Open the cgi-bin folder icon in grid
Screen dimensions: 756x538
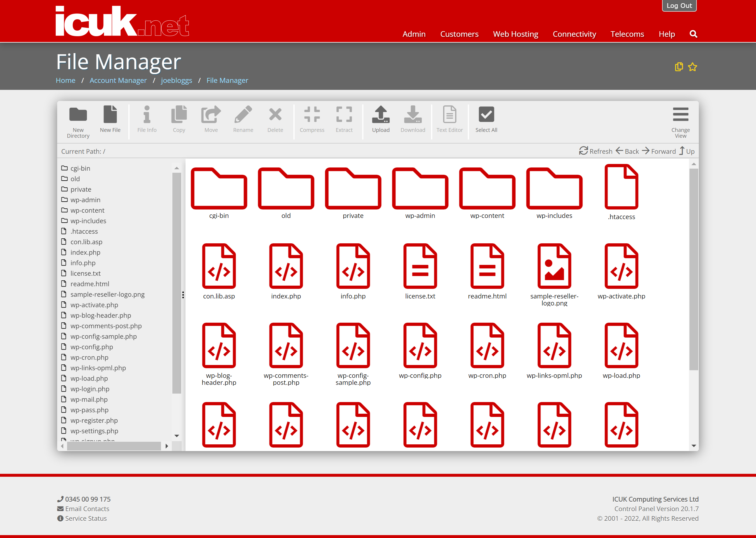(x=219, y=188)
